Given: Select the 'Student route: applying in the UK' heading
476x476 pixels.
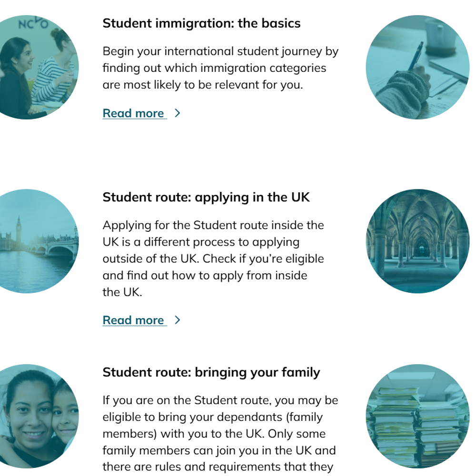Looking at the screenshot, I should pyautogui.click(x=206, y=197).
